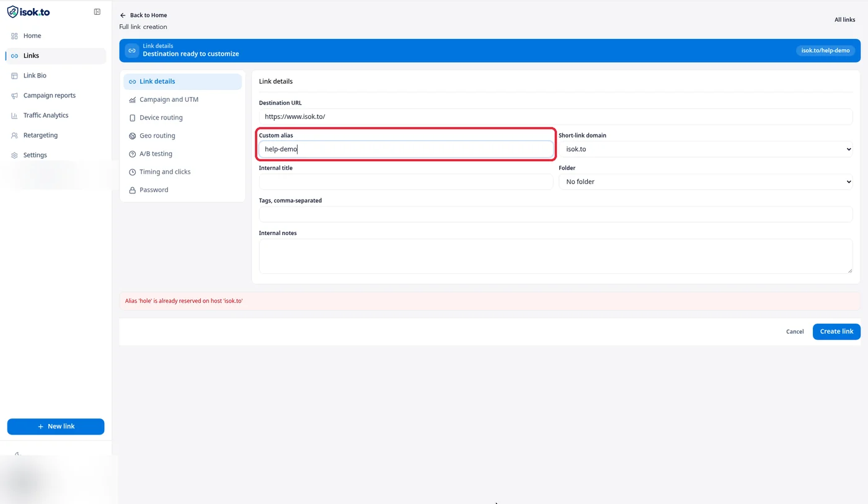The image size is (868, 504).
Task: Click the A/B testing question-mark icon
Action: 132,154
